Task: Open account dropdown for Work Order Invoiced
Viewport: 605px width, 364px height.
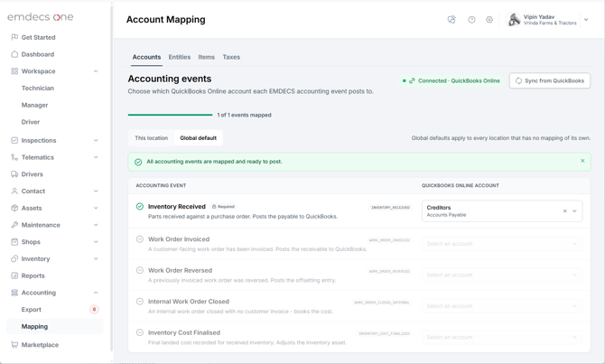Action: (502, 244)
